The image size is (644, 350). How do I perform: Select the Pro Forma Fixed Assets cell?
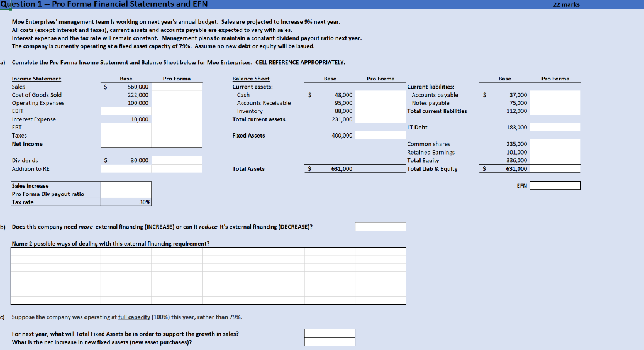[380, 135]
